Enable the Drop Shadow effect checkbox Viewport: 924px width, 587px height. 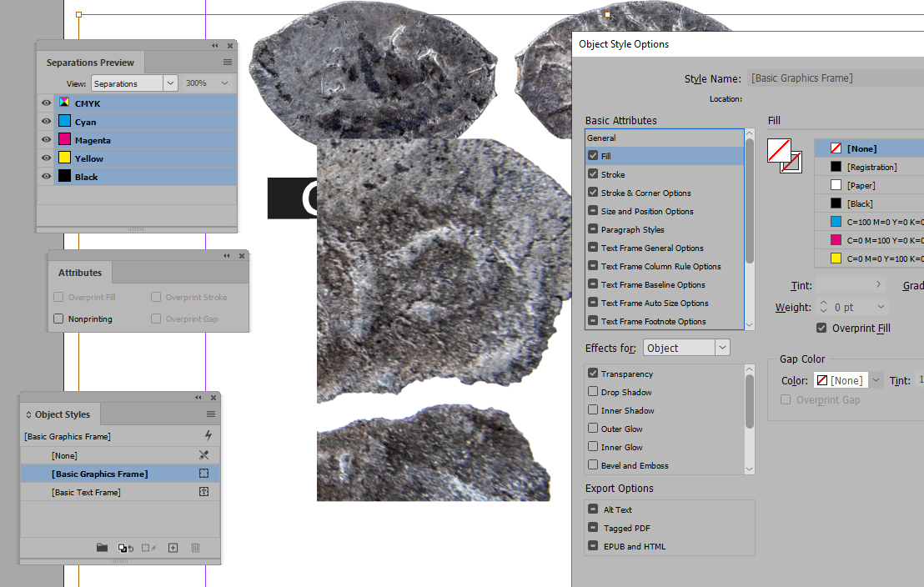tap(593, 392)
